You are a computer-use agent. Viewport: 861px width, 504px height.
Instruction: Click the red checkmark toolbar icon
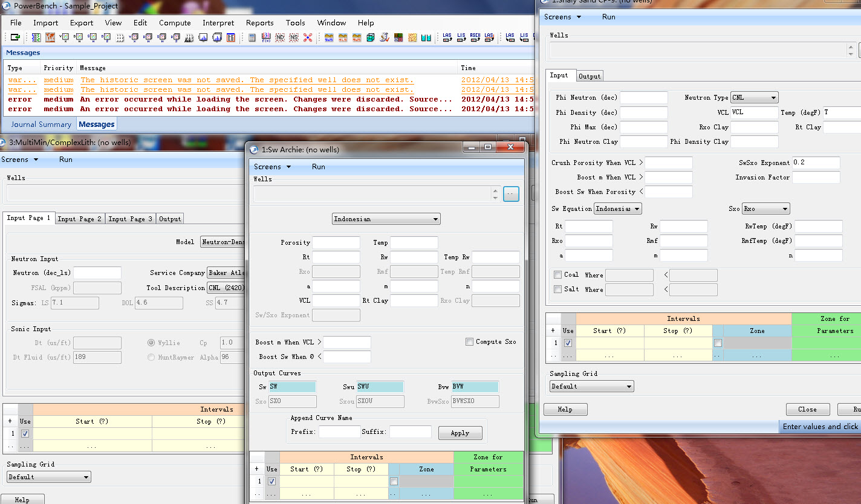point(385,37)
